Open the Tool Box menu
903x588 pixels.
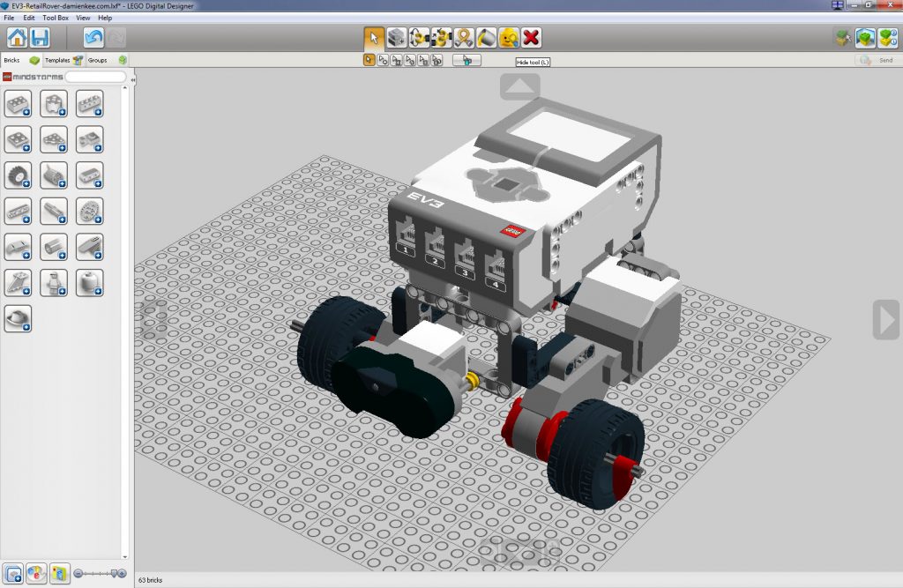(56, 18)
